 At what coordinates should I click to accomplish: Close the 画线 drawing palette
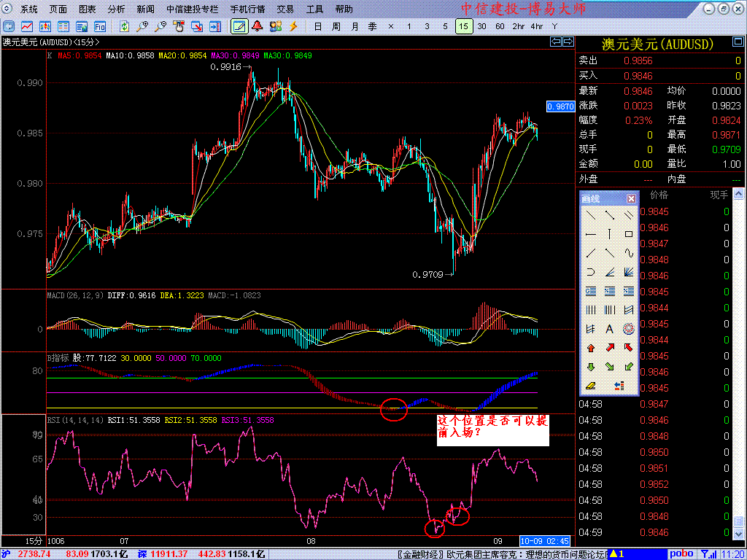coord(631,198)
